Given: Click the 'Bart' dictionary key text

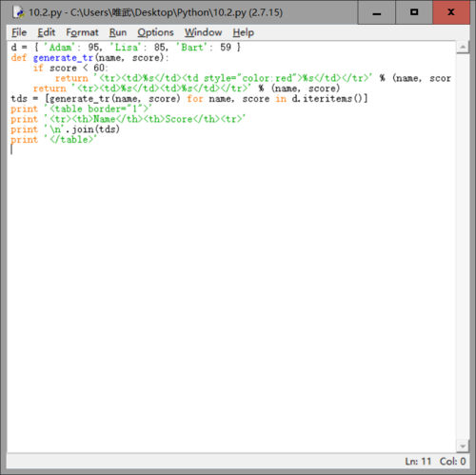Looking at the screenshot, I should click(192, 48).
